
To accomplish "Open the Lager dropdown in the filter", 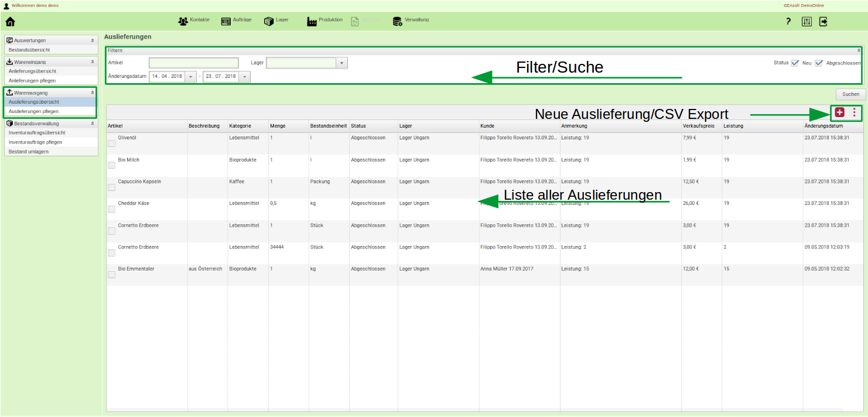I will 341,63.
